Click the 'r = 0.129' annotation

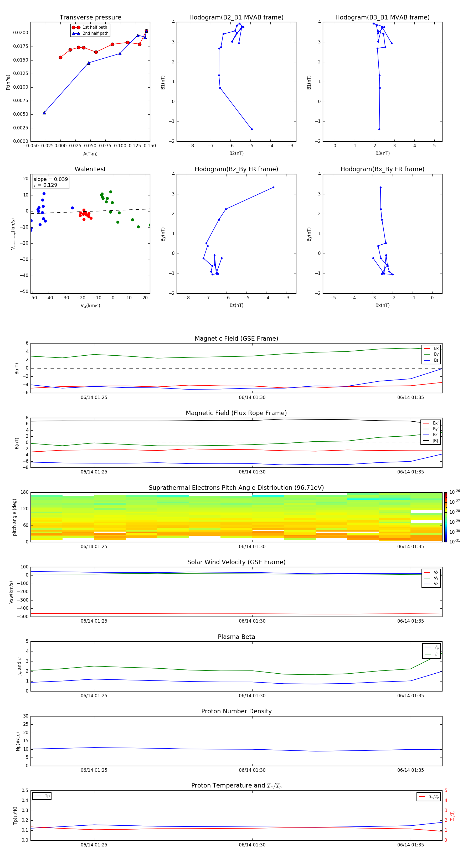pos(45,185)
